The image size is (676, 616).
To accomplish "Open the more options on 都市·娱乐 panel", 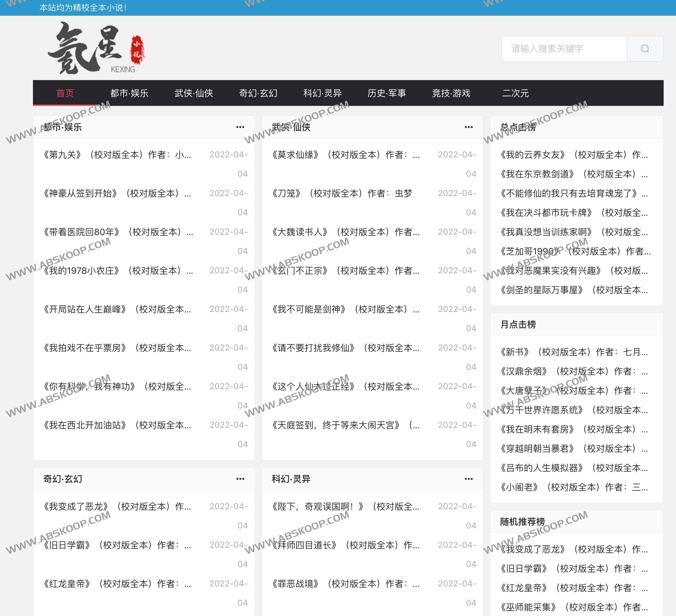I will pos(240,127).
